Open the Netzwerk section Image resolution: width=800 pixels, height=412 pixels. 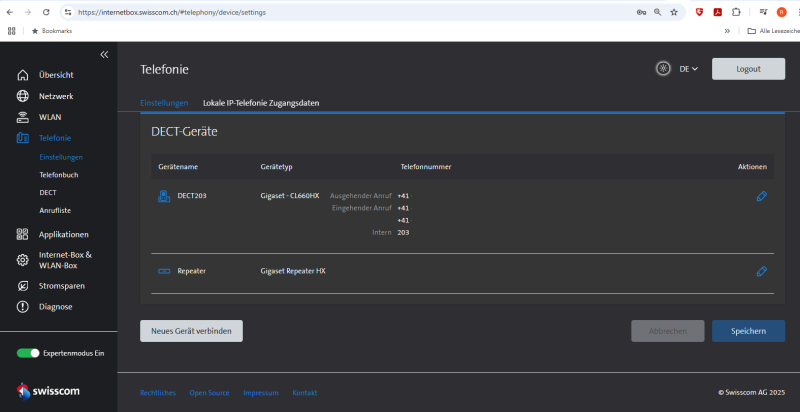pyautogui.click(x=55, y=96)
